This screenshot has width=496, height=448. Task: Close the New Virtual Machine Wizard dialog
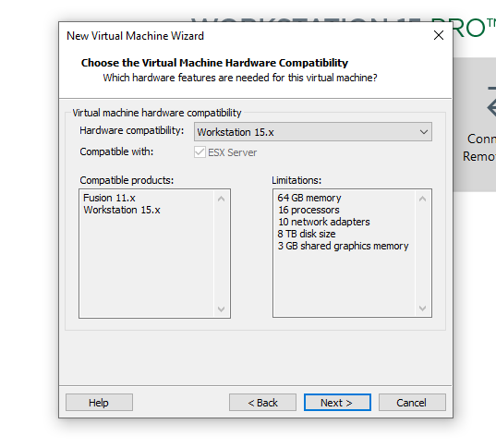click(x=439, y=35)
